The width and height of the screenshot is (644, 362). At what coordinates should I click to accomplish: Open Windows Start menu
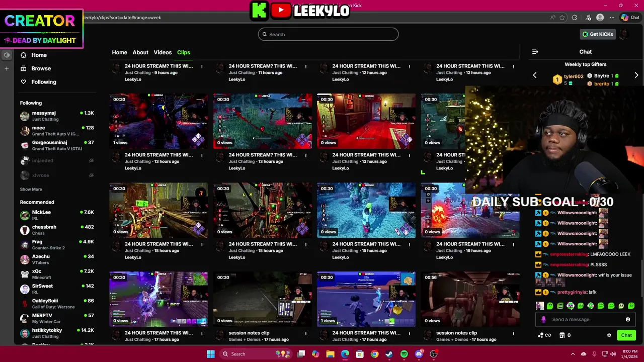(211, 354)
